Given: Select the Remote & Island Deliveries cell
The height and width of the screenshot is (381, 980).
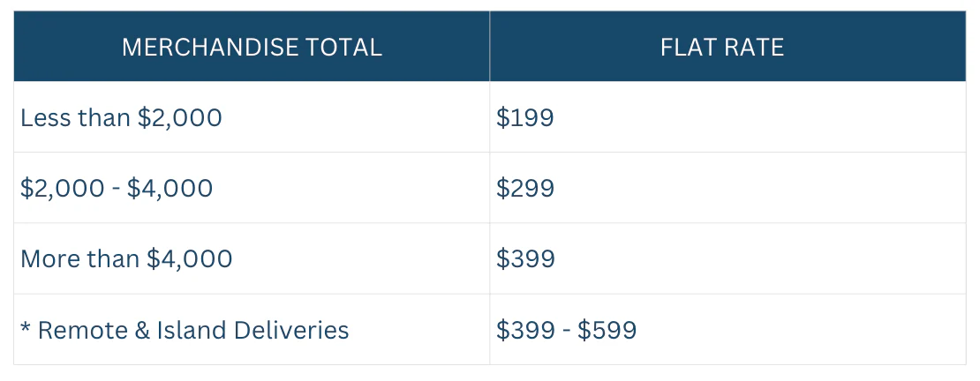Looking at the screenshot, I should 252,329.
